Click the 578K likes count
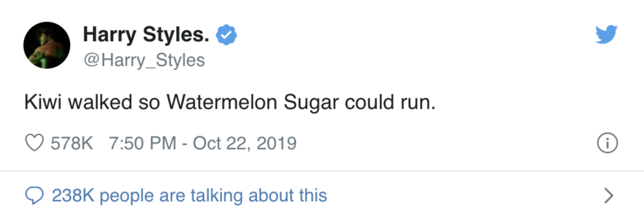Screen dimensions: 644x218 (x=72, y=143)
